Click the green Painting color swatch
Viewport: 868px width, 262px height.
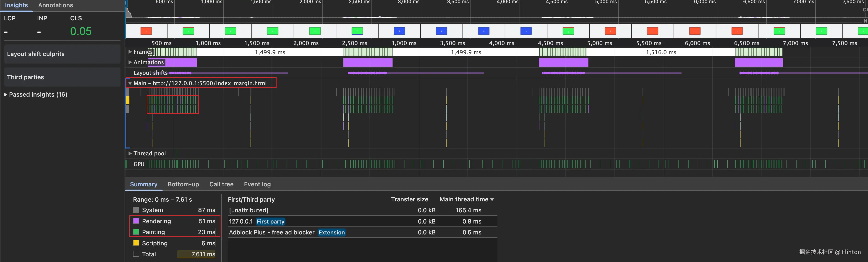[x=136, y=232]
